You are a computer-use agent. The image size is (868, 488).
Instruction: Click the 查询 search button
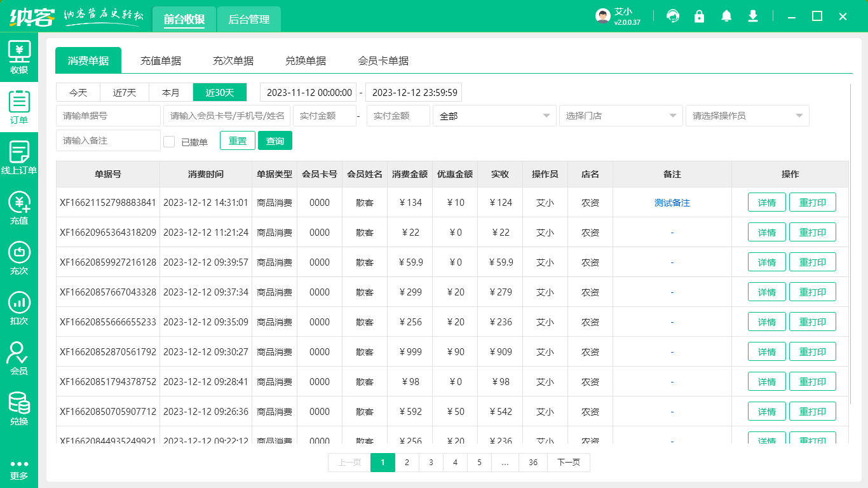click(x=275, y=140)
